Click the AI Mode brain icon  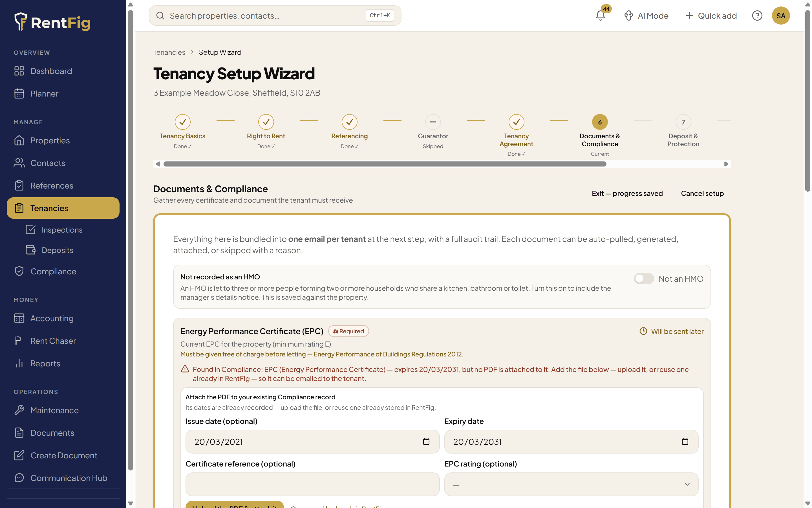(628, 16)
